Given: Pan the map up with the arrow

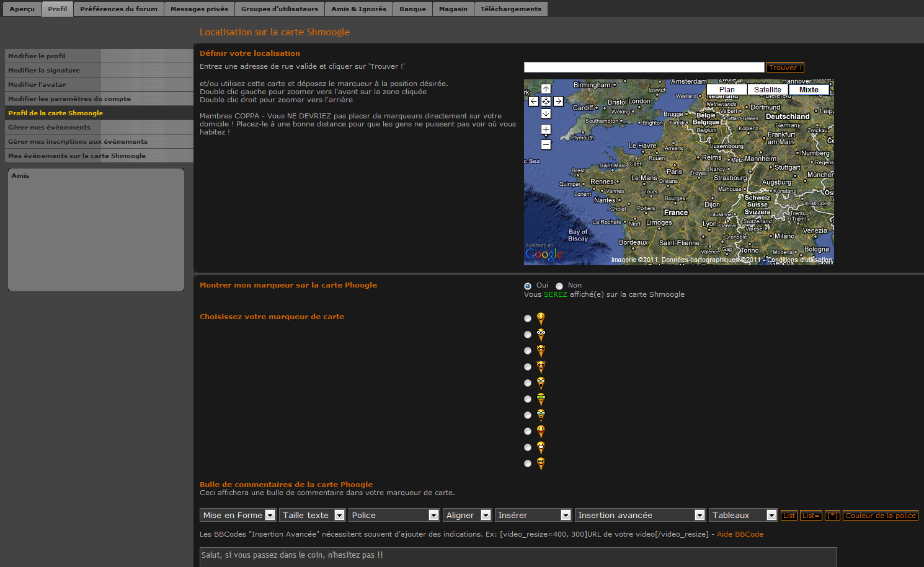Looking at the screenshot, I should tap(546, 89).
